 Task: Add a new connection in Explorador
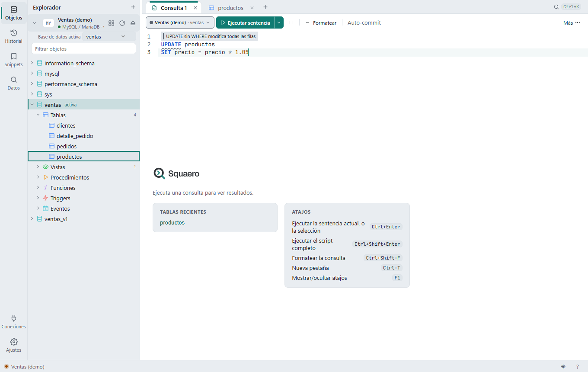tap(133, 7)
